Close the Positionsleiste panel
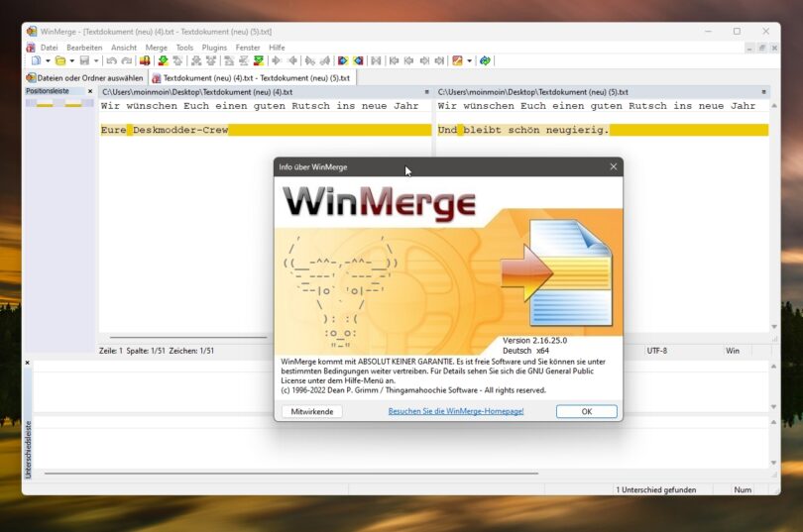Viewport: 803px width, 532px height. coord(90,91)
